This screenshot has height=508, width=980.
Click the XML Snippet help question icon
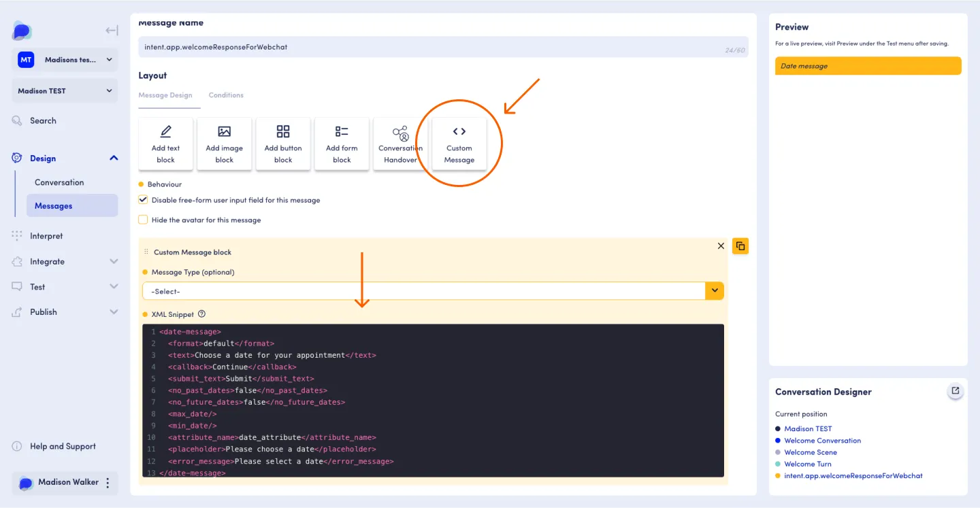click(x=201, y=314)
